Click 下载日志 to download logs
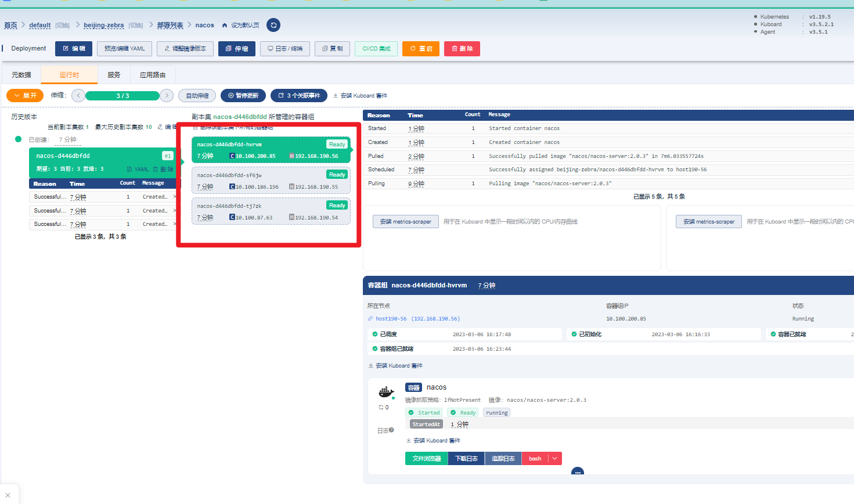The height and width of the screenshot is (504, 854). pyautogui.click(x=466, y=459)
